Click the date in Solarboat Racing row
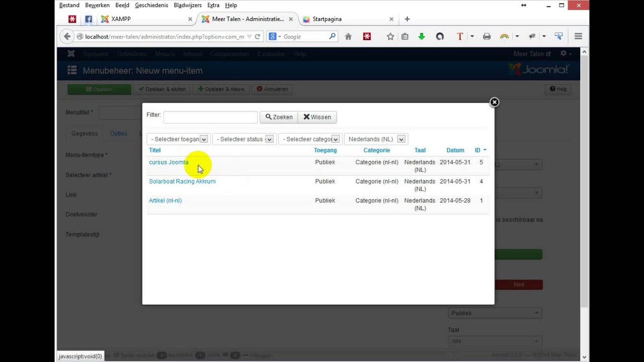Viewport: 644px width, 362px height. (x=455, y=182)
